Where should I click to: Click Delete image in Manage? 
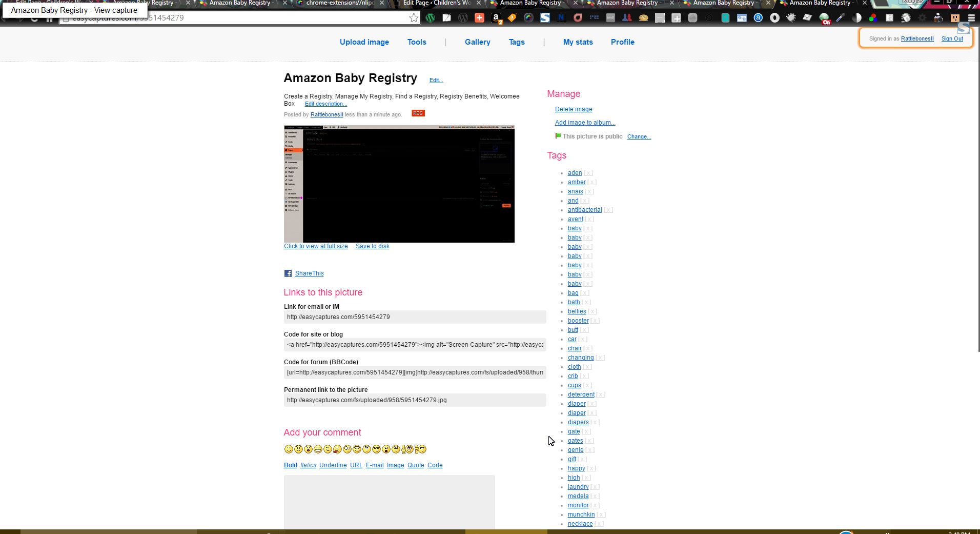[574, 109]
